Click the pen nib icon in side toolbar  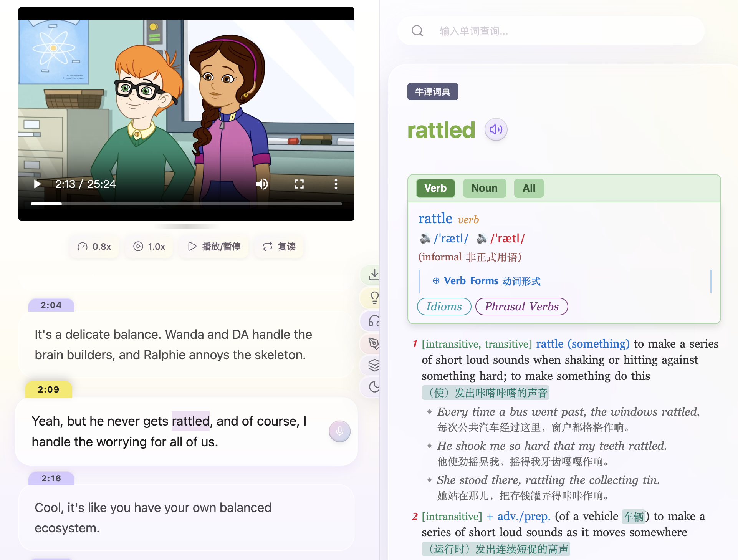374,343
